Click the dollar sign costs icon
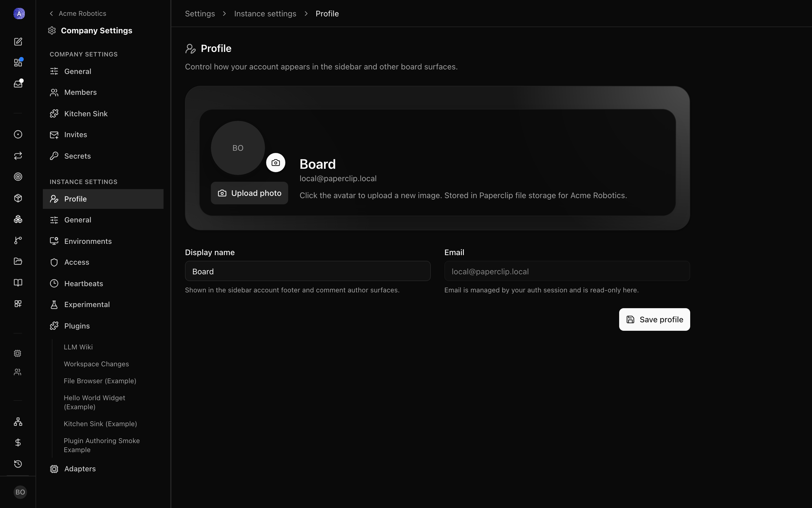 18,443
